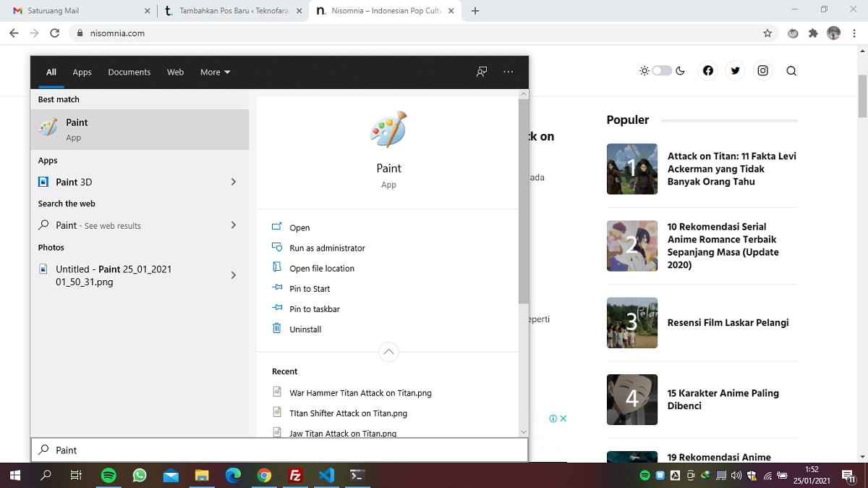Viewport: 868px width, 488px height.
Task: Click the Pin to taskbar pin icon
Action: pos(276,308)
